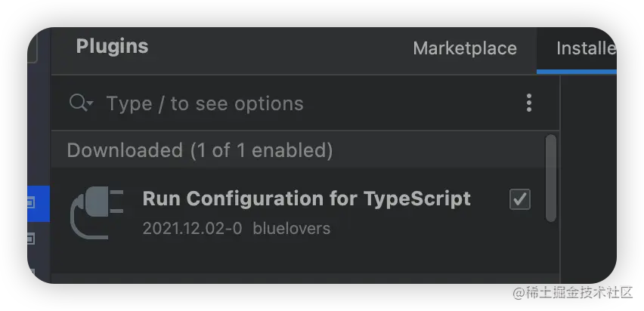
Task: Collapse the Downloaded plugins section header
Action: [200, 150]
